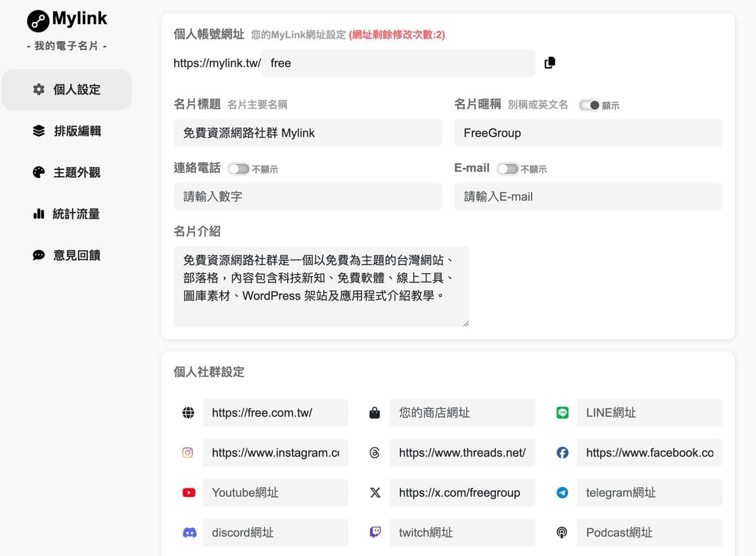This screenshot has width=756, height=556.
Task: Click the Telegram icon
Action: click(562, 492)
